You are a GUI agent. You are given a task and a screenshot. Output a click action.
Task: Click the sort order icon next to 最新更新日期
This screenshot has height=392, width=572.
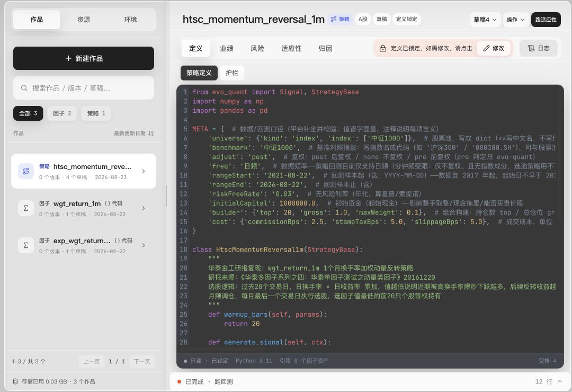(x=151, y=133)
